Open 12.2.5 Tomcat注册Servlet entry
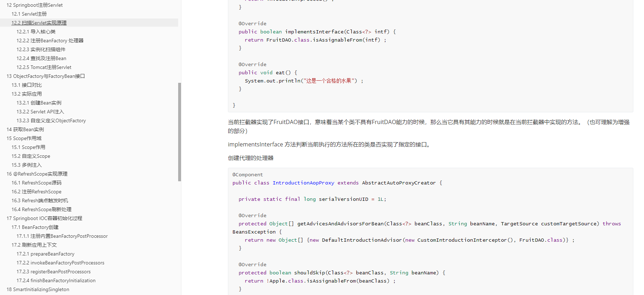 point(44,67)
